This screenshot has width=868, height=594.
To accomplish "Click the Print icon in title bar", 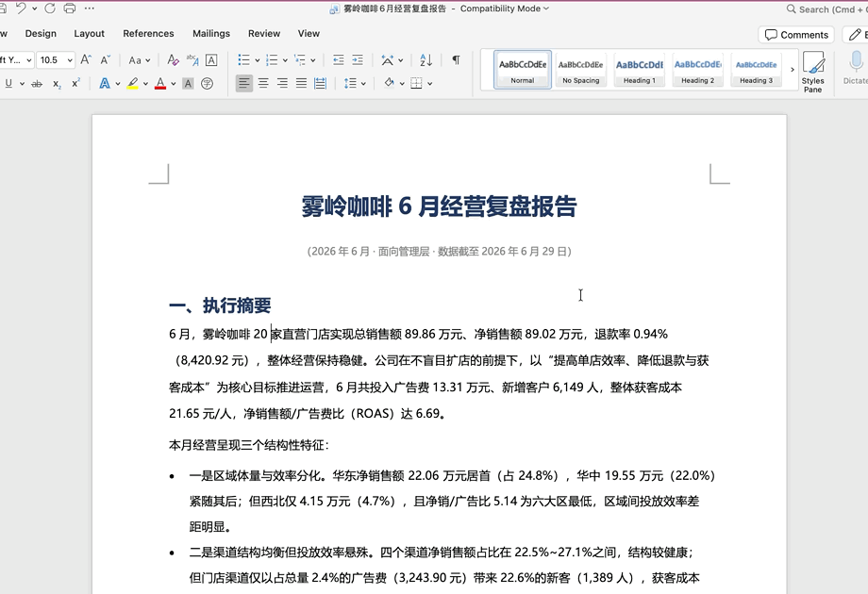I will [x=70, y=8].
